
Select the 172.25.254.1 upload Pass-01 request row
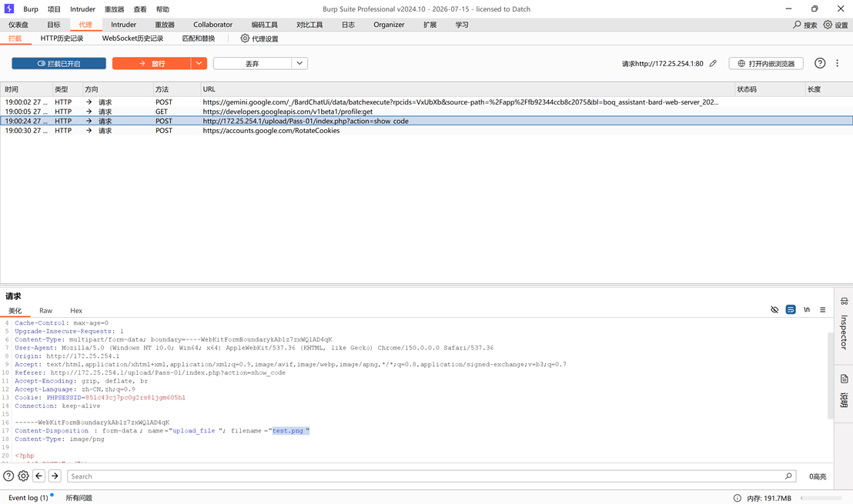426,121
